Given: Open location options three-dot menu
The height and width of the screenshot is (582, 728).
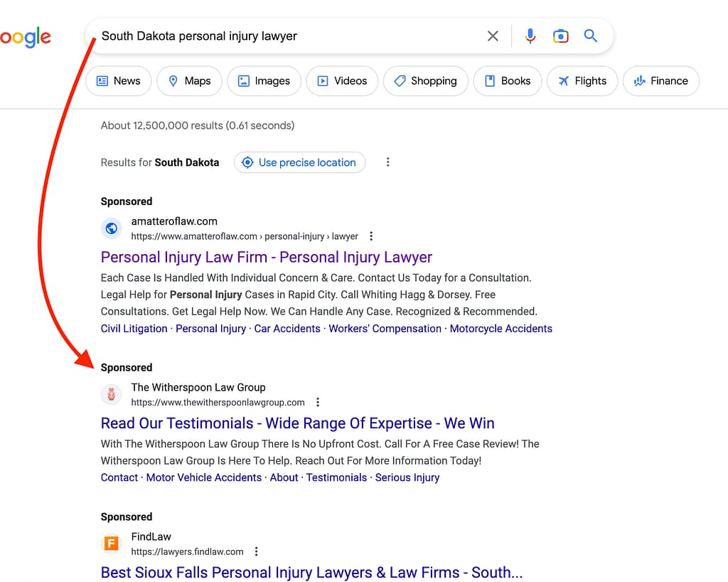Looking at the screenshot, I should coord(387,162).
